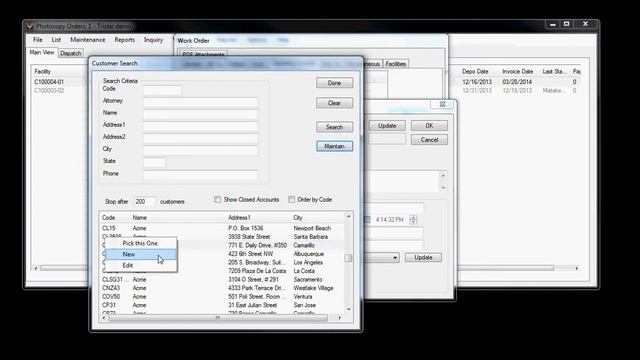The image size is (640, 360).
Task: Click the Facility column header in main window
Action: (42, 71)
